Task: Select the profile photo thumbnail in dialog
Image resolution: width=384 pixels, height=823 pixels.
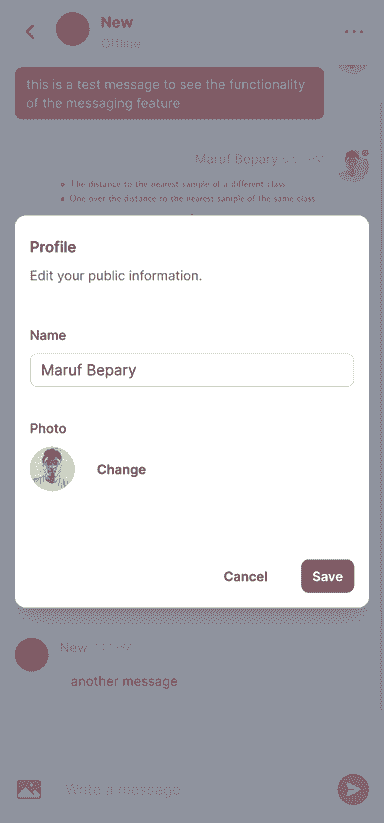Action: [x=52, y=469]
